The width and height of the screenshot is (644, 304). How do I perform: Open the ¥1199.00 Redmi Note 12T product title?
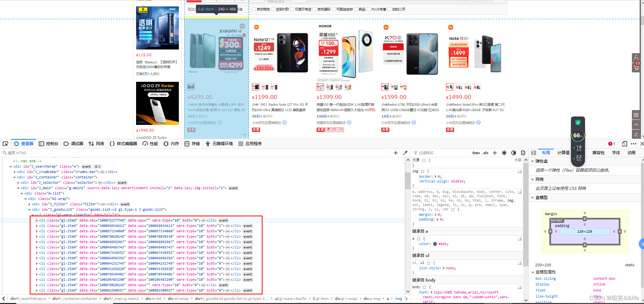point(280,107)
